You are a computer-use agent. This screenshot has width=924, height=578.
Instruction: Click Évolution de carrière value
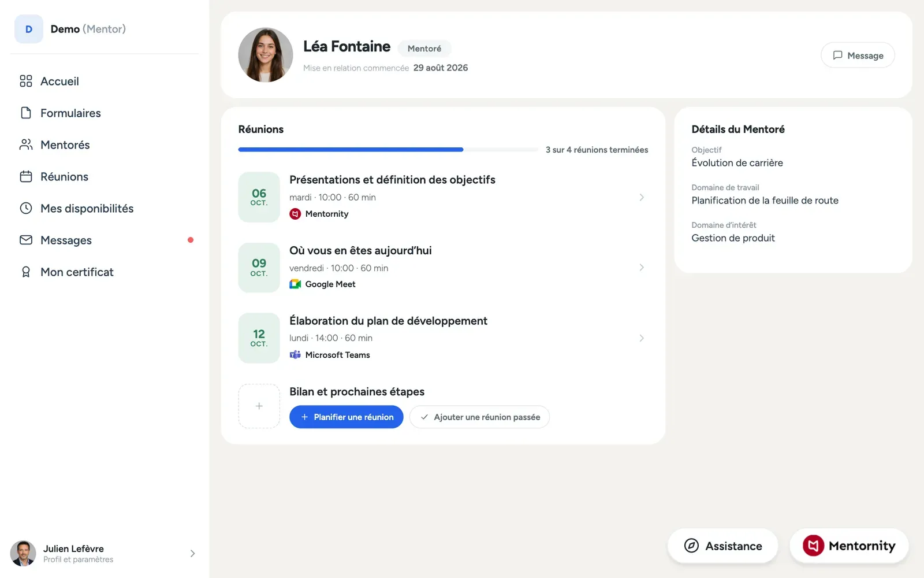[x=737, y=163]
